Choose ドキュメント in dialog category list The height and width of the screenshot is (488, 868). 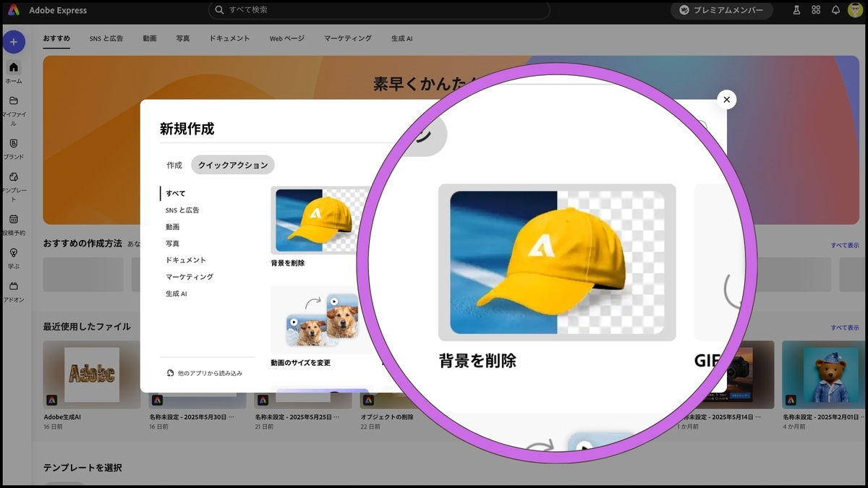click(186, 260)
